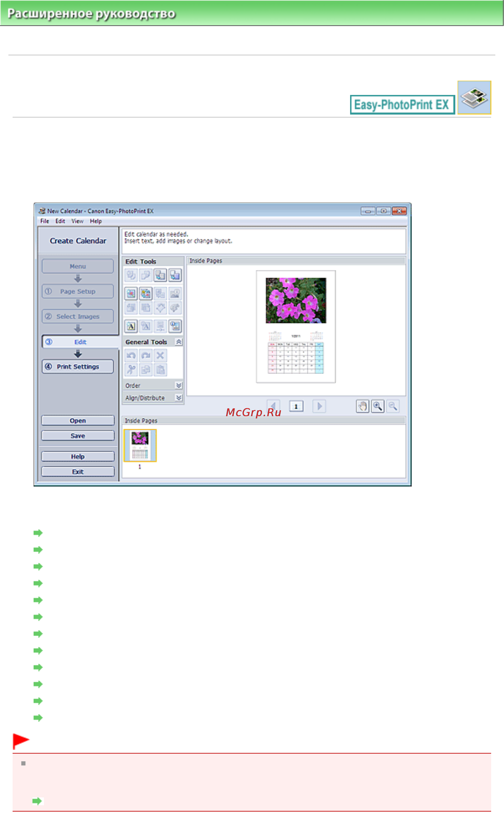Image resolution: width=504 pixels, height=824 pixels.
Task: Expand the Order section
Action: pos(179,385)
